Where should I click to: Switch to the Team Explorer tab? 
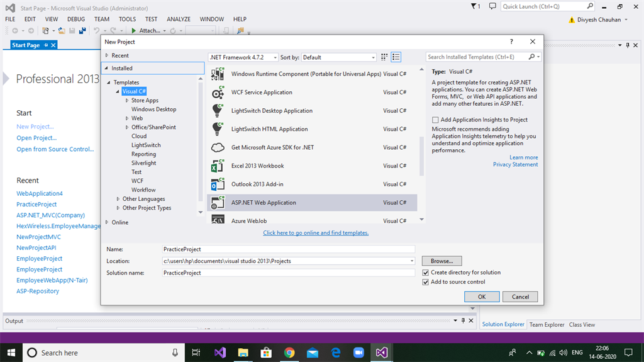[547, 325]
